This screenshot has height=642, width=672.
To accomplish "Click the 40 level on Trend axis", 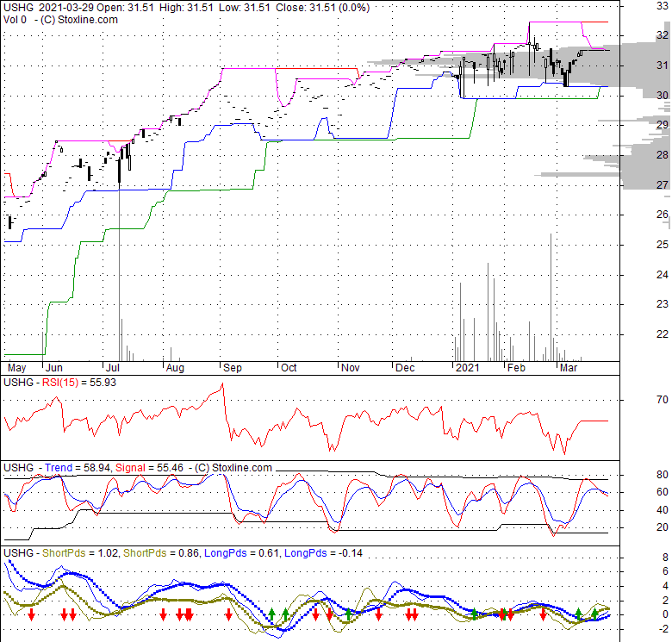I will coord(663,510).
